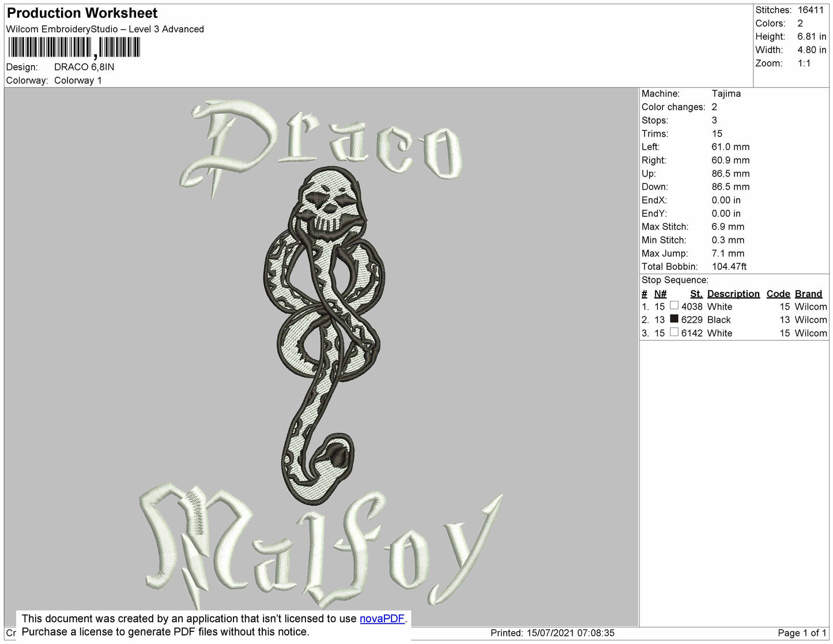Click the "Page 1 of 1" footer
833x644 pixels.
click(x=802, y=632)
